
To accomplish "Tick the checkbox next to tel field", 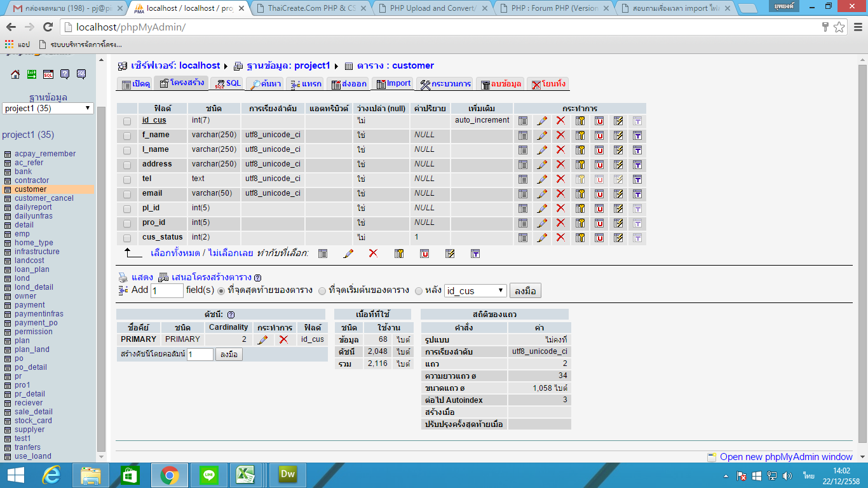I will click(127, 179).
